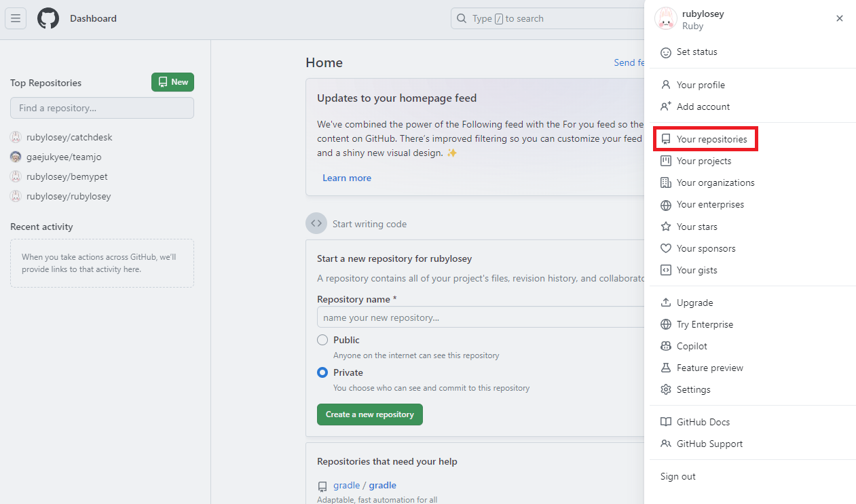Close the user menu panel

(840, 18)
